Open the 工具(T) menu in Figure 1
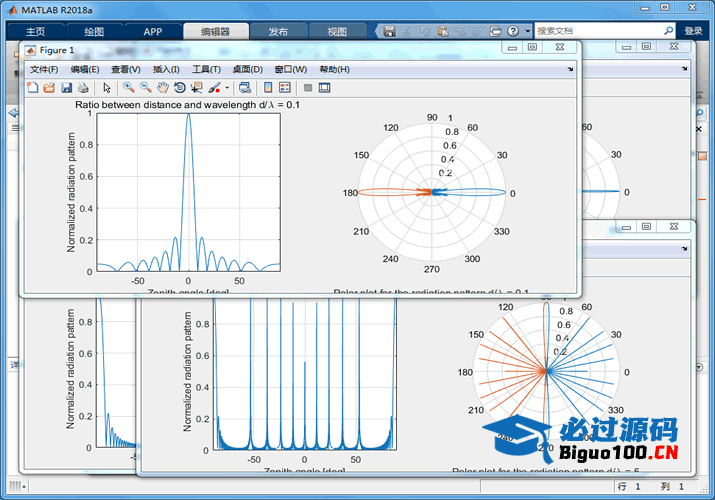 coord(207,69)
